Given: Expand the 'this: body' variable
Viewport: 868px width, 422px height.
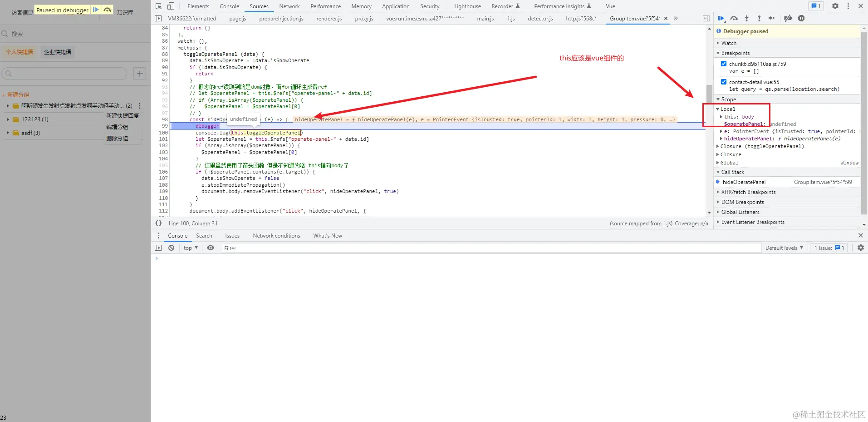Looking at the screenshot, I should [721, 117].
